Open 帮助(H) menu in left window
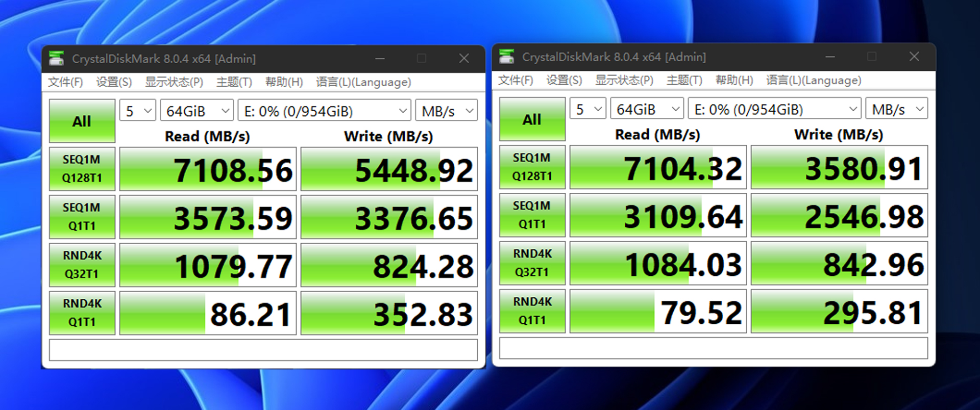The height and width of the screenshot is (410, 980). [x=284, y=82]
